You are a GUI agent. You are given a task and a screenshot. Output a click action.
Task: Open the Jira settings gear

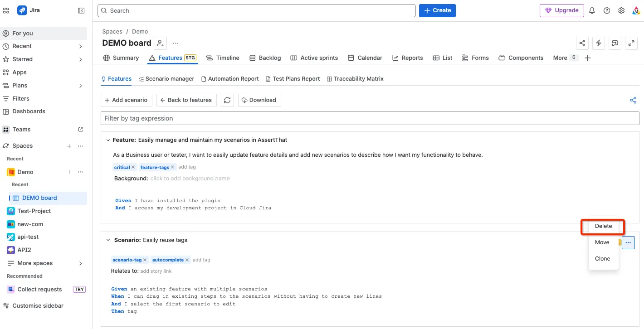(x=621, y=10)
